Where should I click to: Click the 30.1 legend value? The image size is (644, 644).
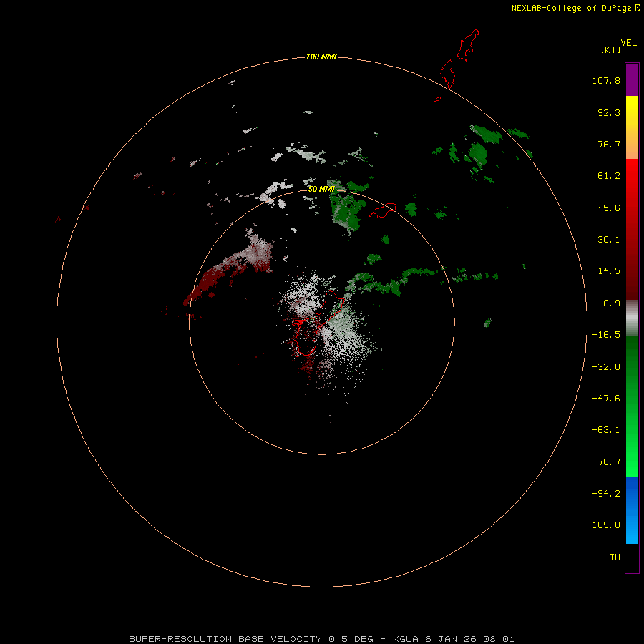609,240
